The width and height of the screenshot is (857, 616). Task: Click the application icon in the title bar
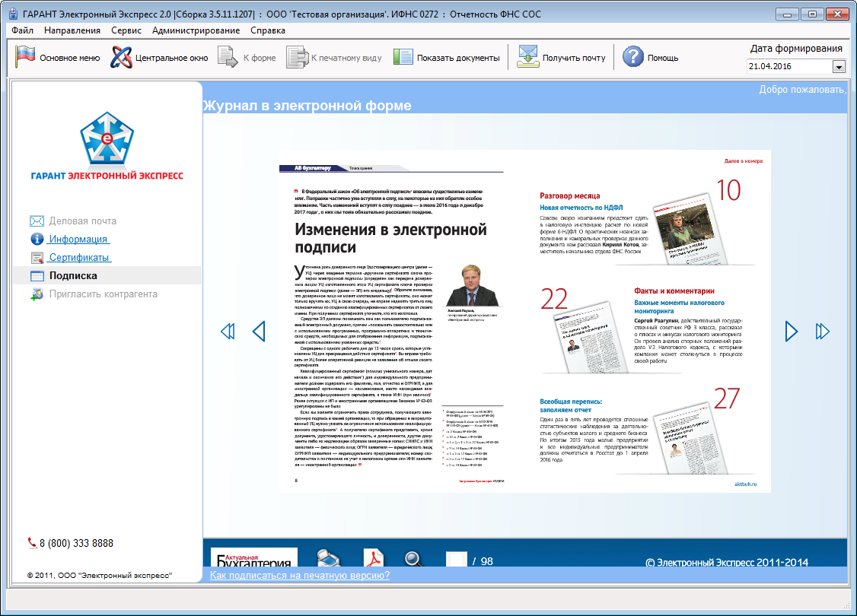[13, 14]
